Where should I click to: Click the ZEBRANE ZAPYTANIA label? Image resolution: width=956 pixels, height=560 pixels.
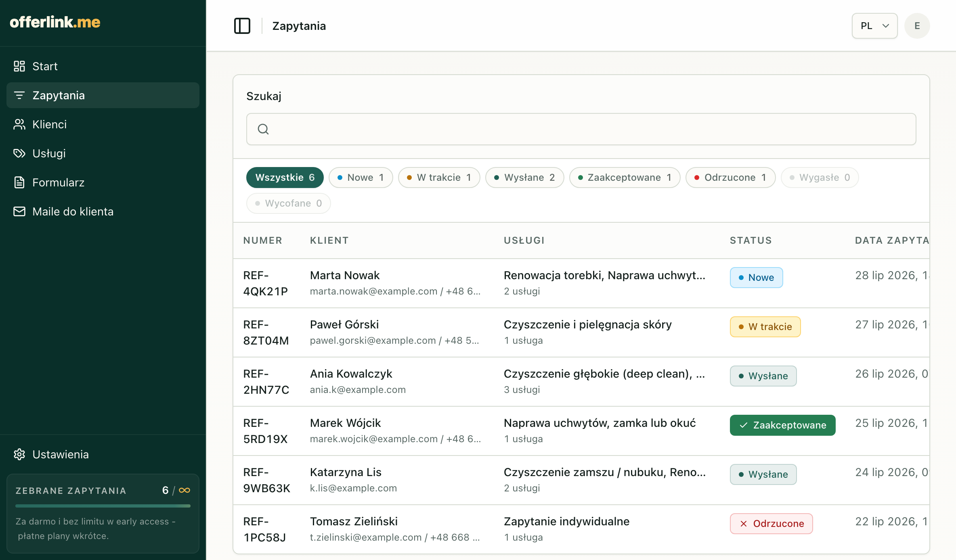click(71, 491)
